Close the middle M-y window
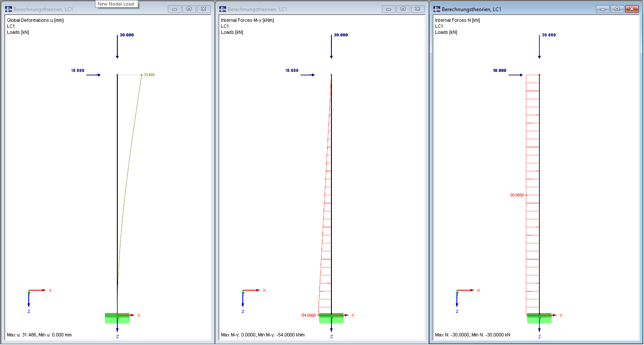Viewport: 644px width, 345px height. click(x=417, y=9)
